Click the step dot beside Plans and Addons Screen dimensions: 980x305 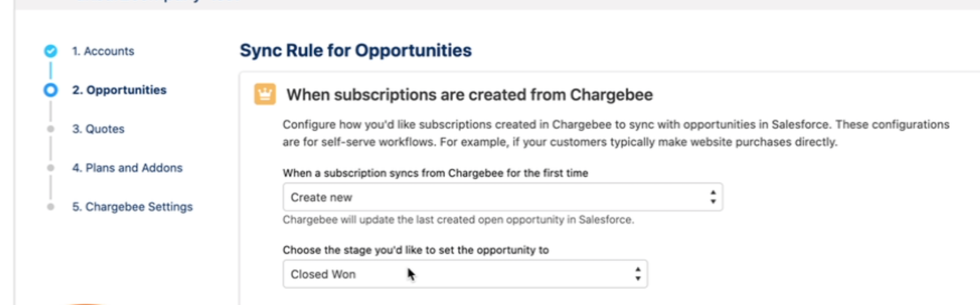[51, 168]
